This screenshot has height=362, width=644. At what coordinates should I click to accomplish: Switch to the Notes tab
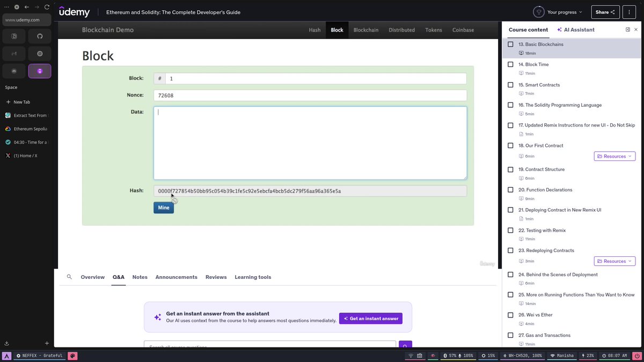pyautogui.click(x=140, y=277)
